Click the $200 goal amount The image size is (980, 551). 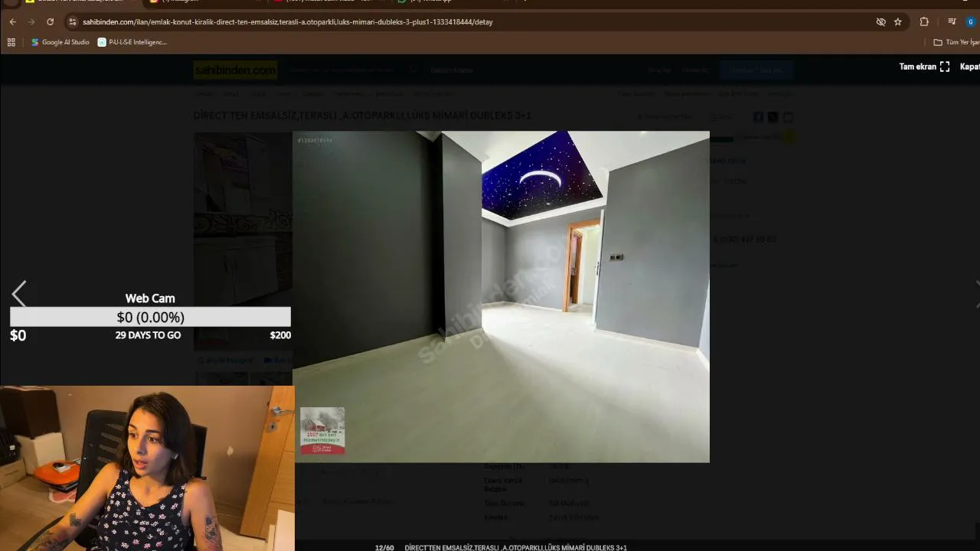click(x=280, y=335)
